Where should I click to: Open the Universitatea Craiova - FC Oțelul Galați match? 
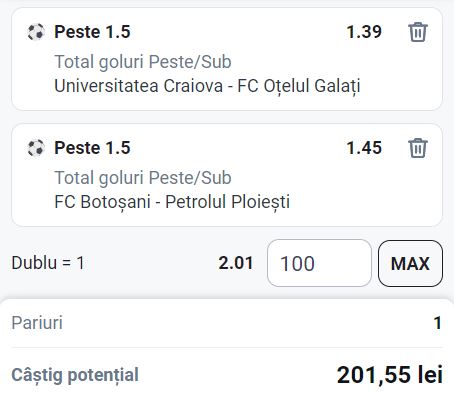click(x=207, y=86)
